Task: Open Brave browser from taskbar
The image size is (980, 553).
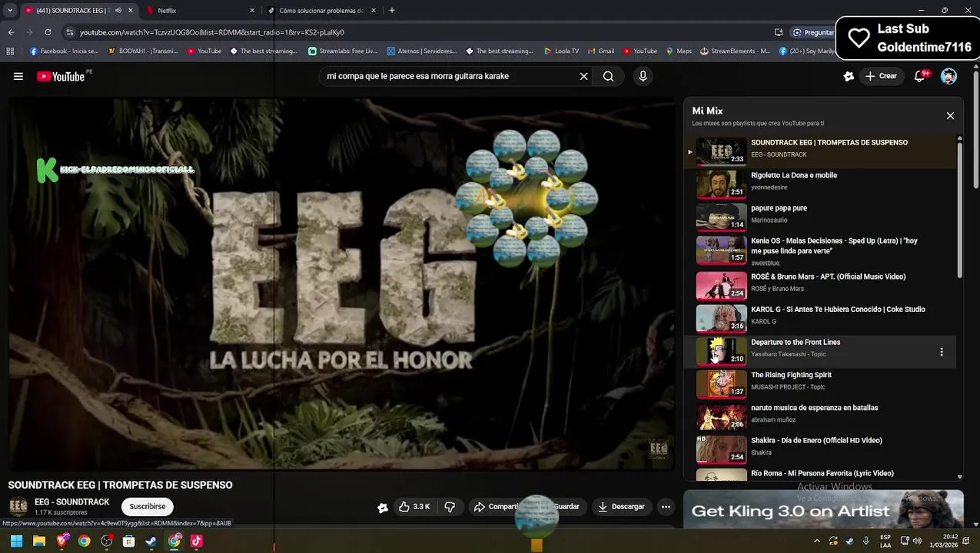Action: tap(61, 541)
